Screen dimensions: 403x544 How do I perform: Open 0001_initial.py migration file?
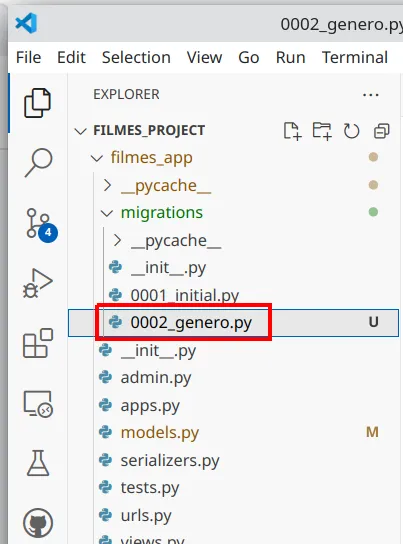pyautogui.click(x=185, y=295)
